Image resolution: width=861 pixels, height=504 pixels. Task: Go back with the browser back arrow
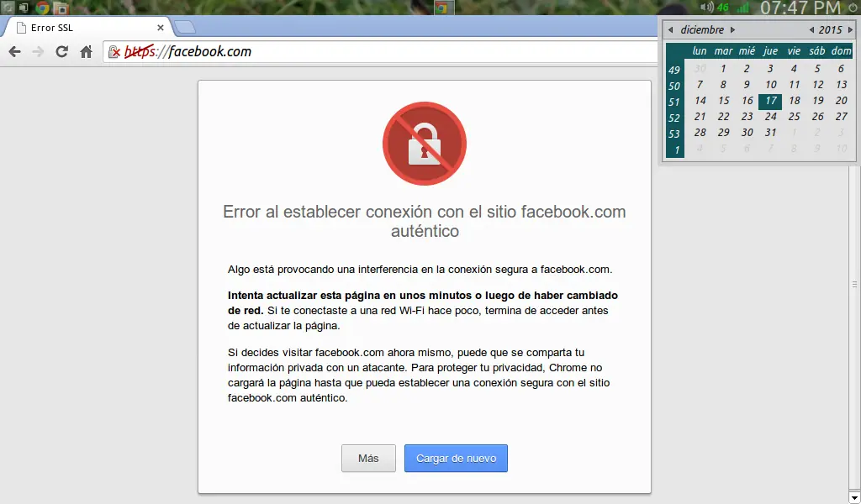pos(15,51)
